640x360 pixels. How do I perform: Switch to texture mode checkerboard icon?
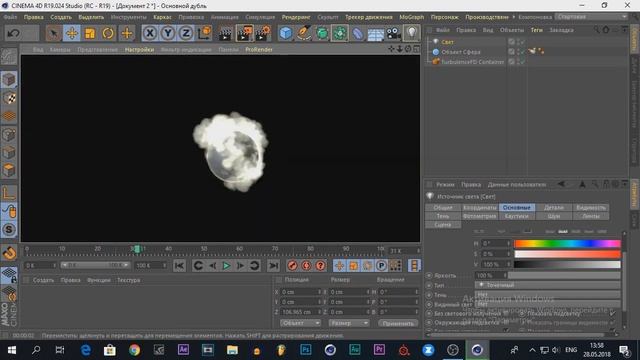click(x=9, y=98)
